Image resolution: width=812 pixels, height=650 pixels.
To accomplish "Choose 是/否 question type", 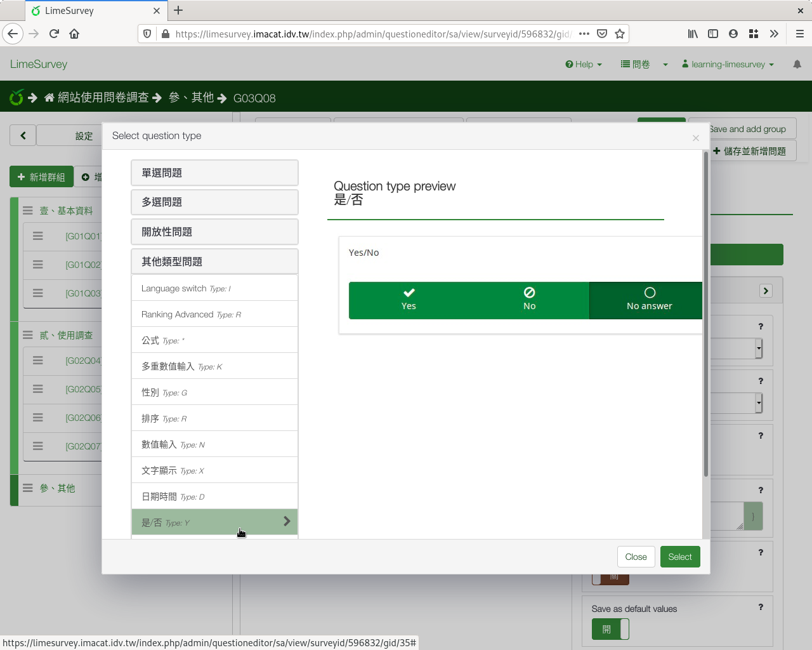I will [214, 522].
